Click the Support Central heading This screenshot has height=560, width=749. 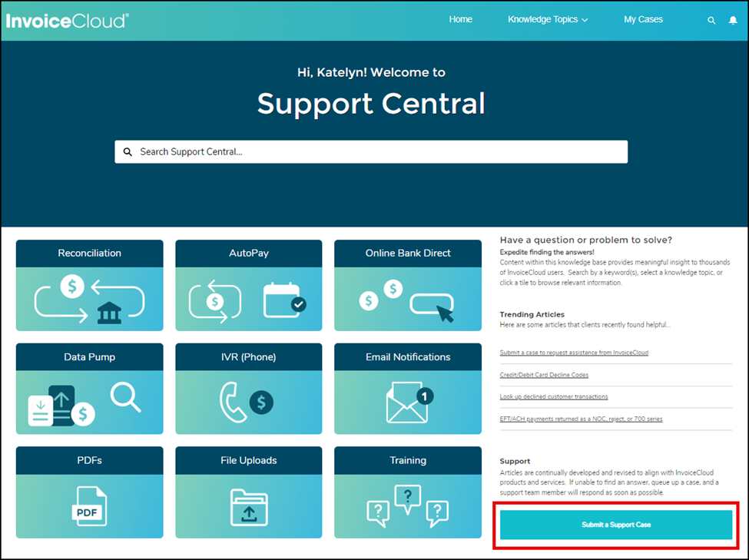point(371,104)
